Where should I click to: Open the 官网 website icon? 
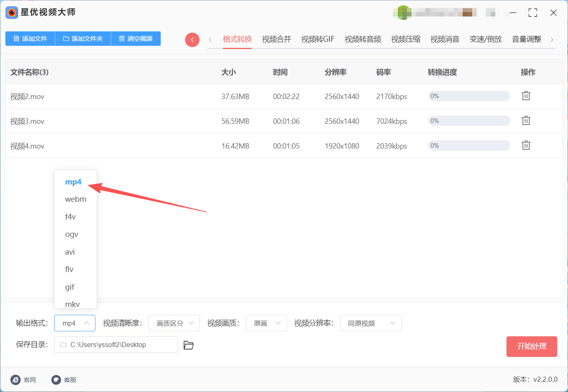16,380
